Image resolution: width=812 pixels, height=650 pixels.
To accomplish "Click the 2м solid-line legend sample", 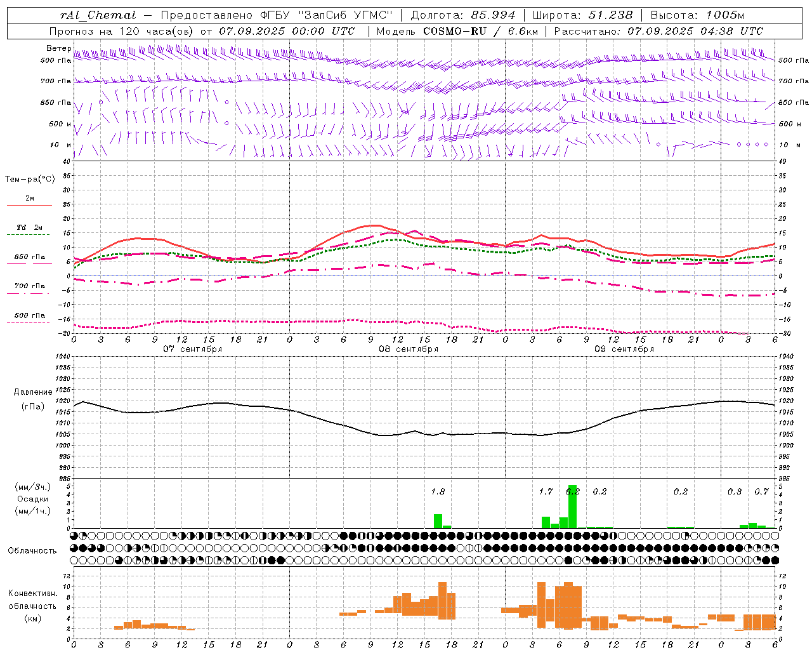I will tap(29, 206).
